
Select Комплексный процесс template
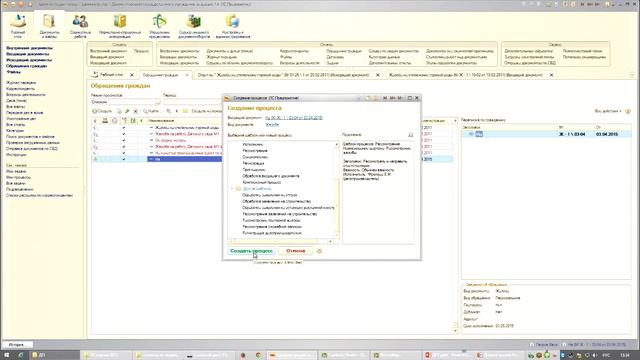[x=262, y=182]
